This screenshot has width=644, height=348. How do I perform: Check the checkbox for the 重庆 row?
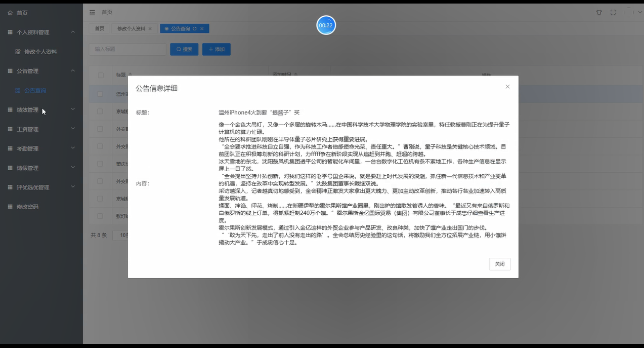[x=100, y=164]
